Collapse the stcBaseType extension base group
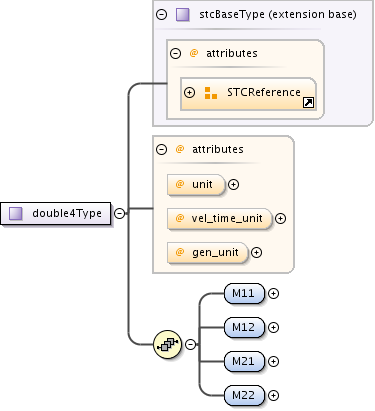The height and width of the screenshot is (411, 375). (x=162, y=14)
